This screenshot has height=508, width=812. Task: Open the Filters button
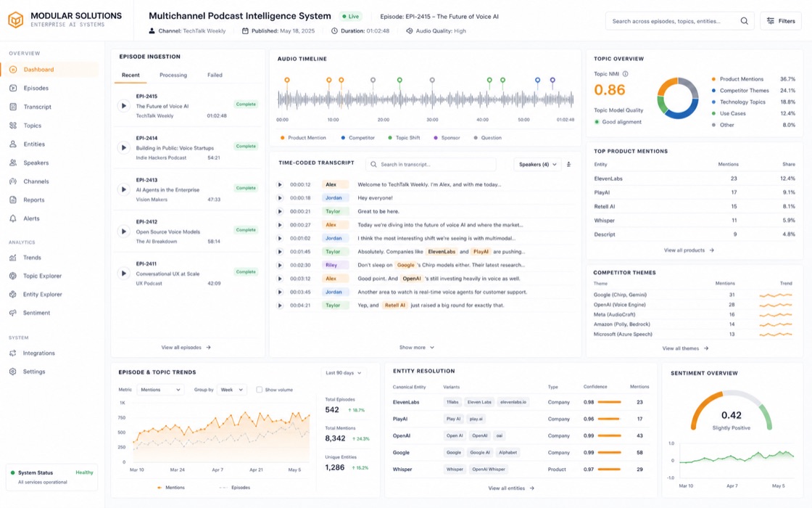(781, 21)
